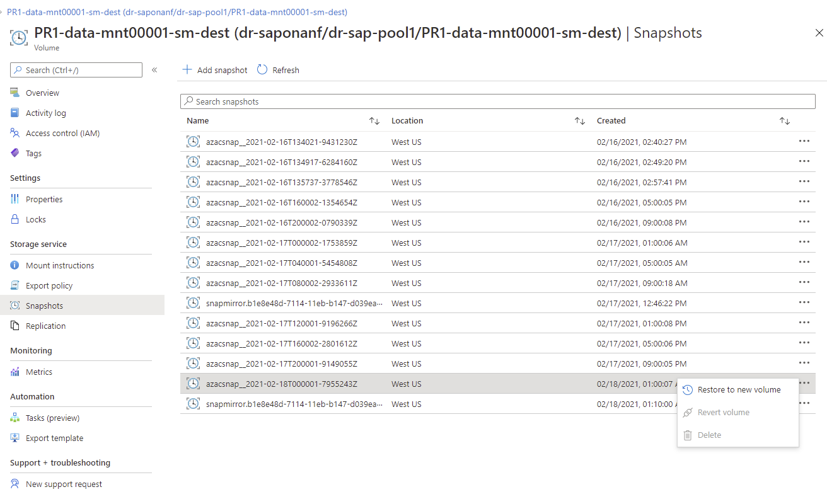
Task: Select Delete in context menu
Action: tap(738, 435)
